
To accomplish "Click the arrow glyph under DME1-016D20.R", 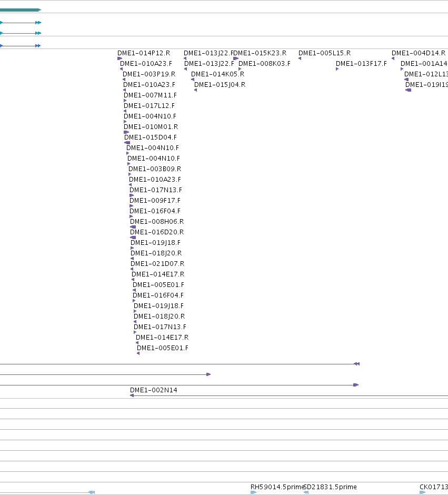I will (x=133, y=237).
